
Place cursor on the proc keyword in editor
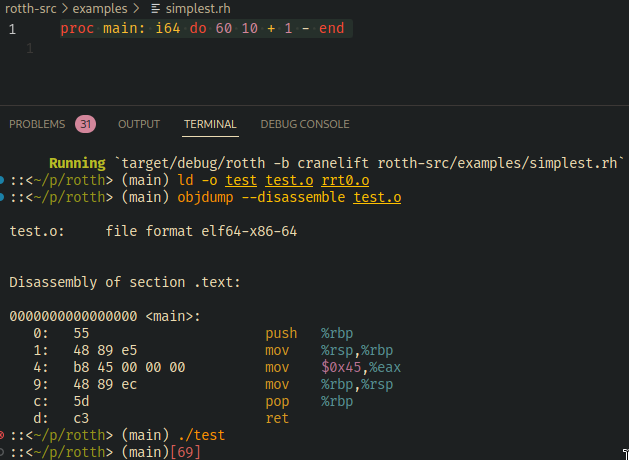pos(76,29)
